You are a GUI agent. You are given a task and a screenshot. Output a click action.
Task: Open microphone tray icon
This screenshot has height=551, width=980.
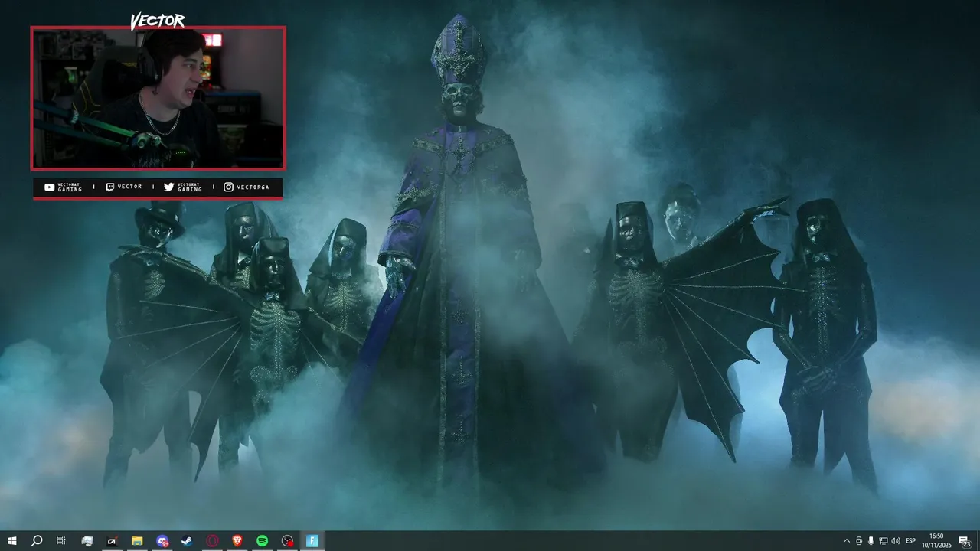[871, 541]
